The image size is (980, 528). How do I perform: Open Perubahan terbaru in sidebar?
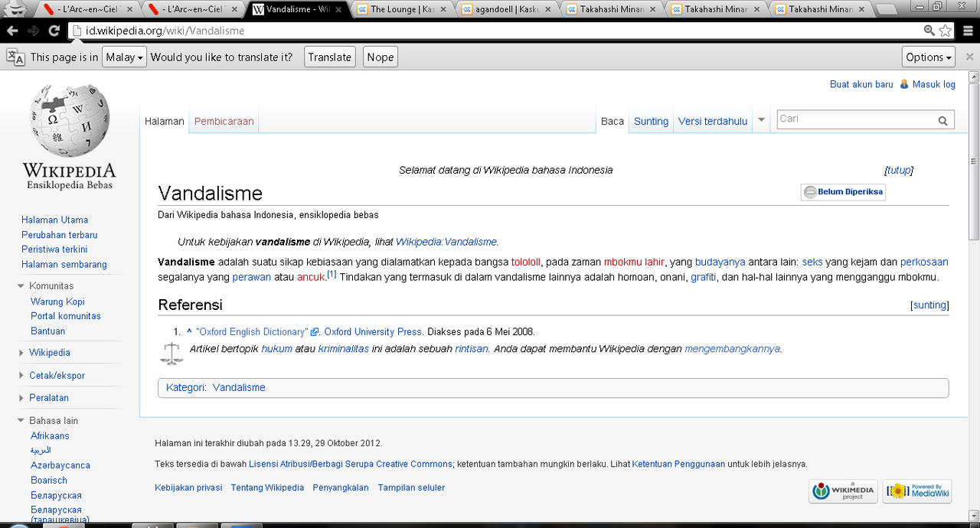point(59,235)
